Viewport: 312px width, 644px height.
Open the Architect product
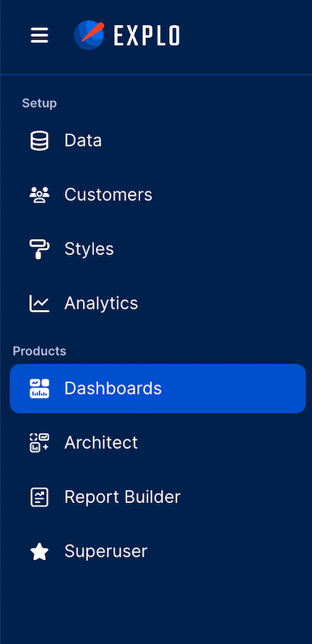click(x=157, y=443)
